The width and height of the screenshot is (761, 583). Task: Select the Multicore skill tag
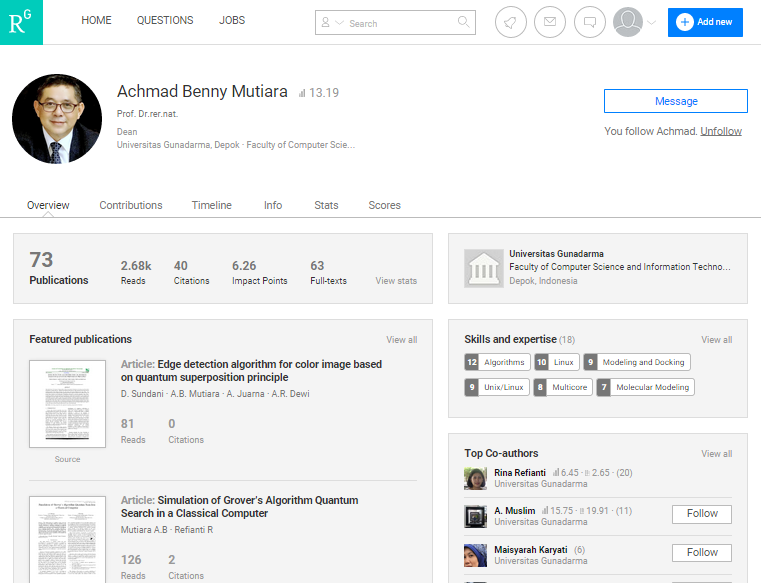[563, 387]
